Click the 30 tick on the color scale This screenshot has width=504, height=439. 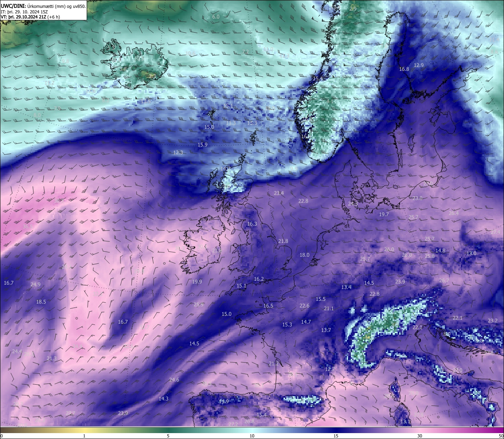click(420, 435)
